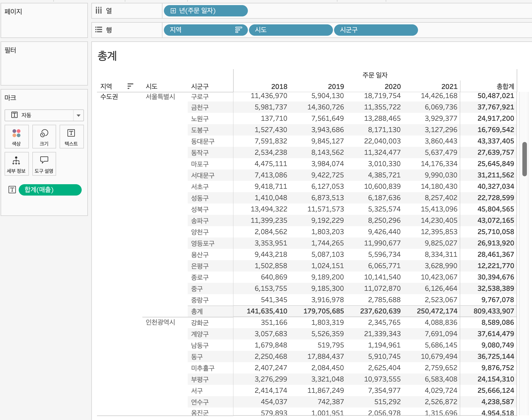532x420 pixels.
Task: Click the text type icon beside 합계(매출)
Action: (x=12, y=190)
